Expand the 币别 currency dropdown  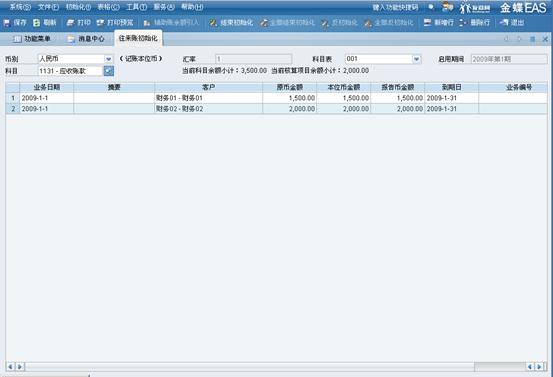coord(109,59)
